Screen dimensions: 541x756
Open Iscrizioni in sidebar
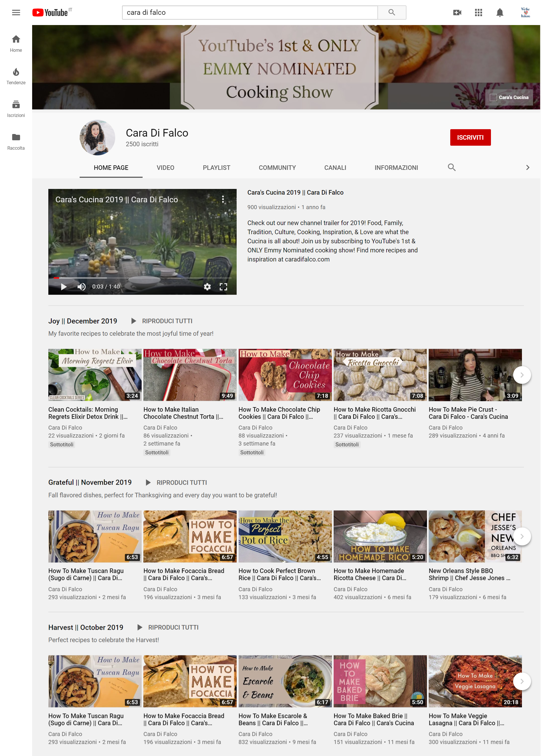click(16, 109)
